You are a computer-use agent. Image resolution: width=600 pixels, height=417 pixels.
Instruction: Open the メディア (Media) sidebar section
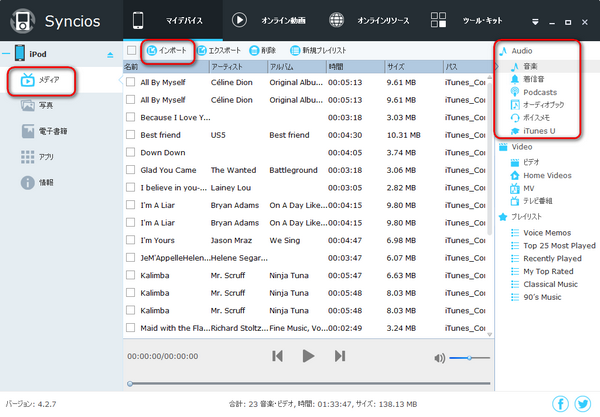[41, 80]
